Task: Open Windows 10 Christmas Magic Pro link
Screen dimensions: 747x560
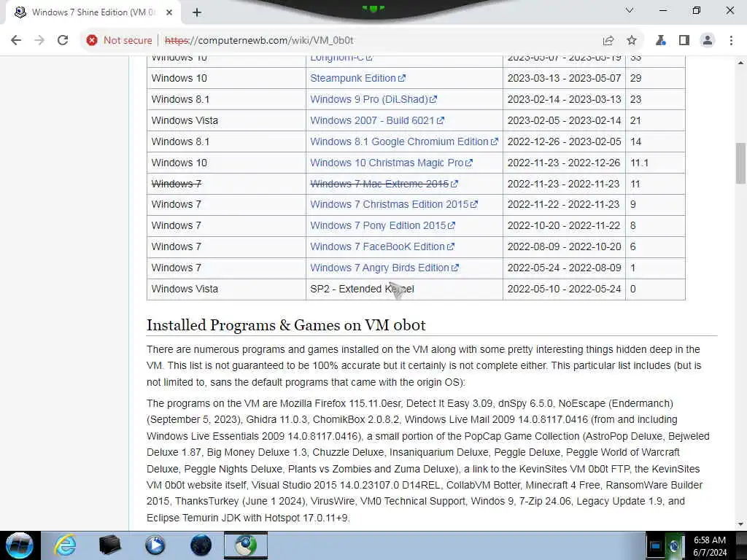Action: [x=391, y=163]
